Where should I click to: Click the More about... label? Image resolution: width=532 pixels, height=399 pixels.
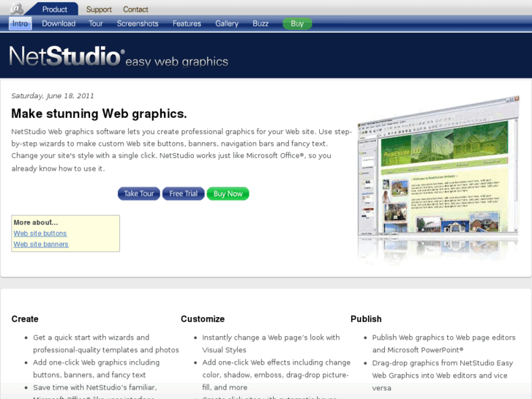36,223
